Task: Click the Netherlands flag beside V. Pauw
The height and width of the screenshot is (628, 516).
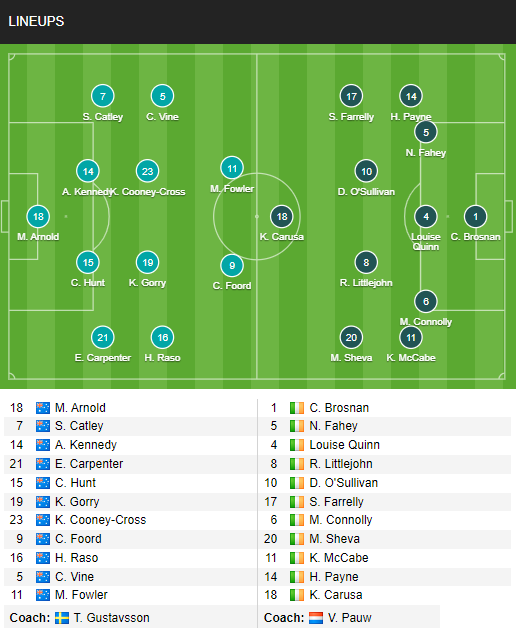Action: click(316, 618)
